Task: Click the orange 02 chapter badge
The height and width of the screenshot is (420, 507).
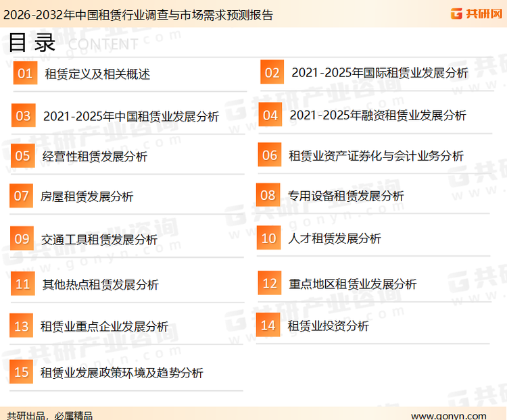Action: coord(272,72)
